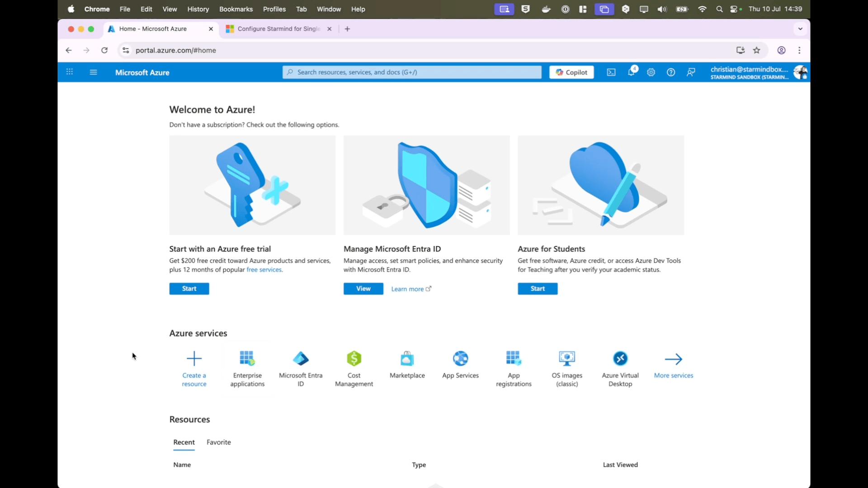Switch to the Favorite resources tab
Screen dimensions: 868x488
coord(219,442)
